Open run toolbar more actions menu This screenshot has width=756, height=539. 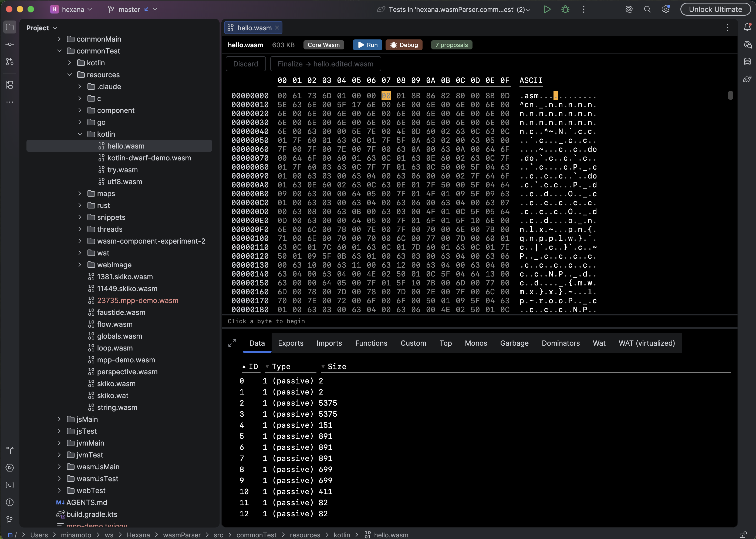click(584, 9)
